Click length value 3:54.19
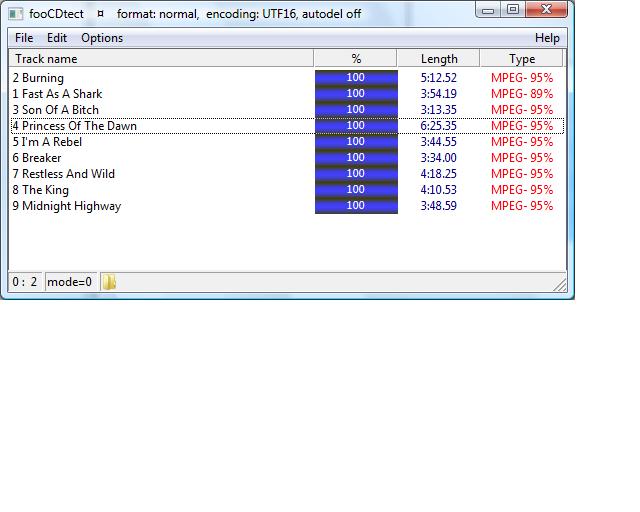Screen dimensions: 640x512 click(x=438, y=93)
